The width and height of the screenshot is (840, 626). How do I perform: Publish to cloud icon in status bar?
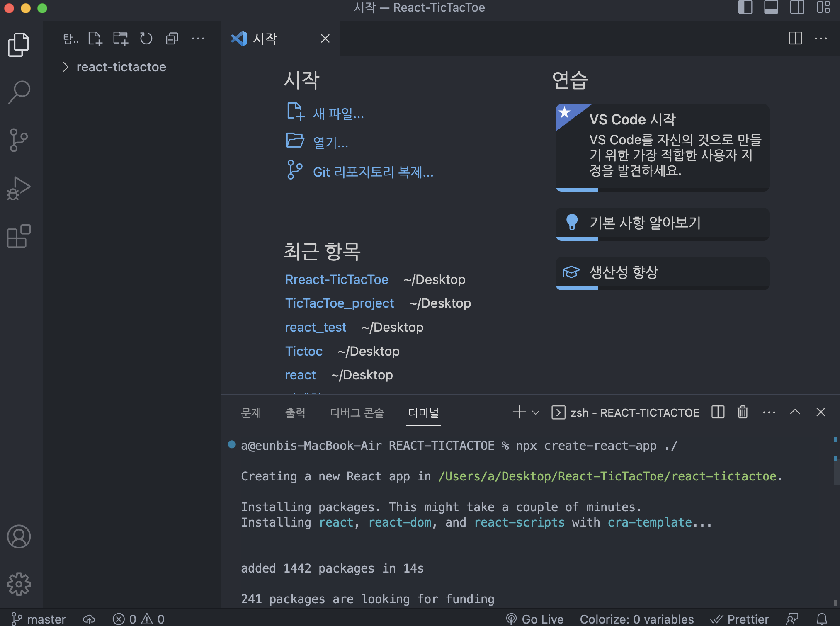click(89, 619)
